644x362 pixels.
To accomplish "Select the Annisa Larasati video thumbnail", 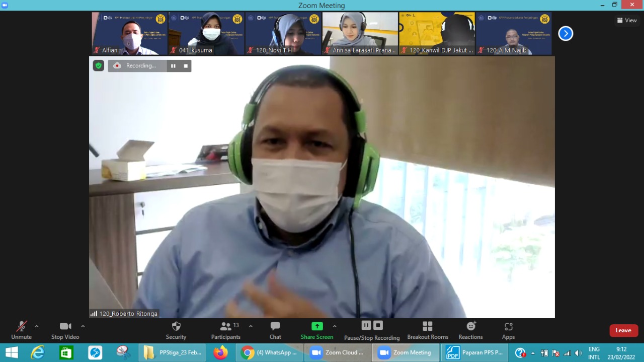I will point(360,33).
